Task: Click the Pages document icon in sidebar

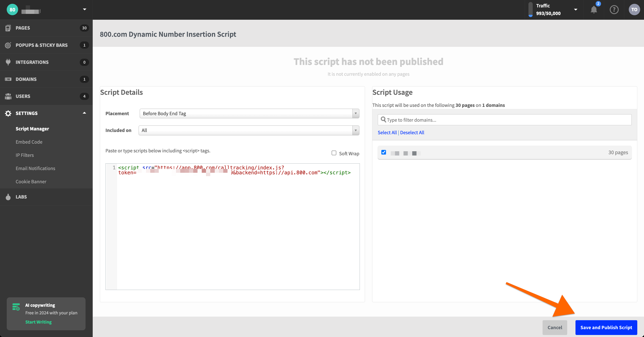Action: [8, 28]
